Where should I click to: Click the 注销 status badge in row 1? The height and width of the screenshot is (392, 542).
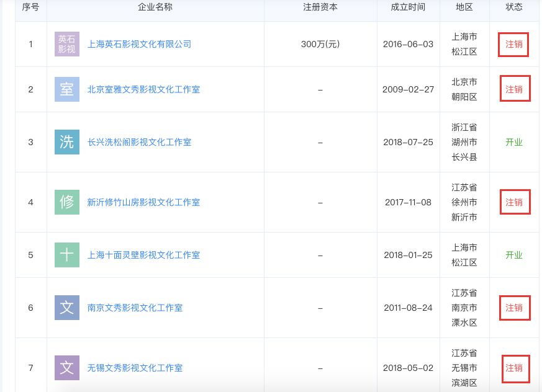[x=512, y=44]
